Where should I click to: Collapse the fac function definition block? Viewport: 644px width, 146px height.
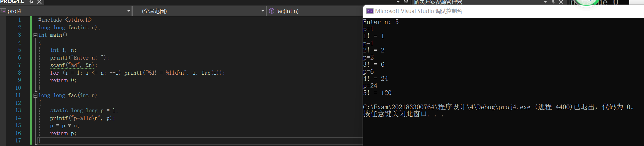(35, 95)
